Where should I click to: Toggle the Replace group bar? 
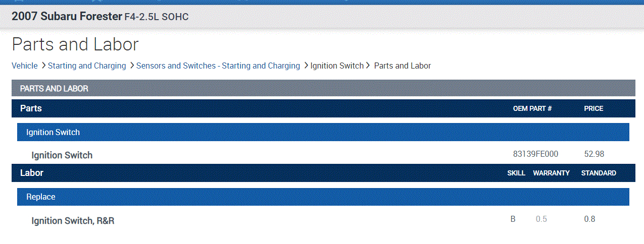point(41,197)
